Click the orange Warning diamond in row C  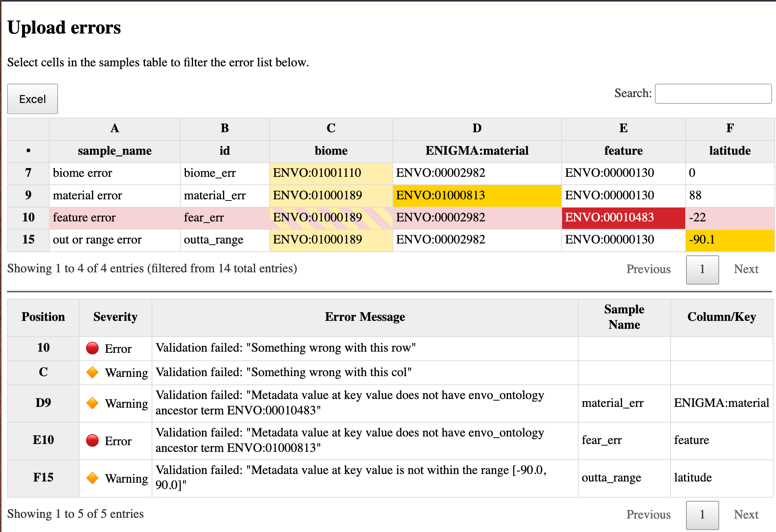(92, 372)
